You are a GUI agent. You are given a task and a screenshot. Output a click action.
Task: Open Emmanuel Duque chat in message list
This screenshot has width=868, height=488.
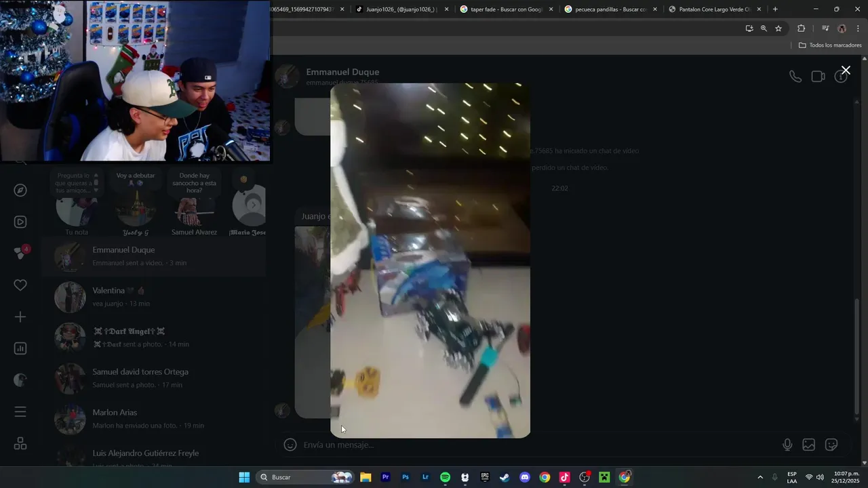tap(154, 256)
